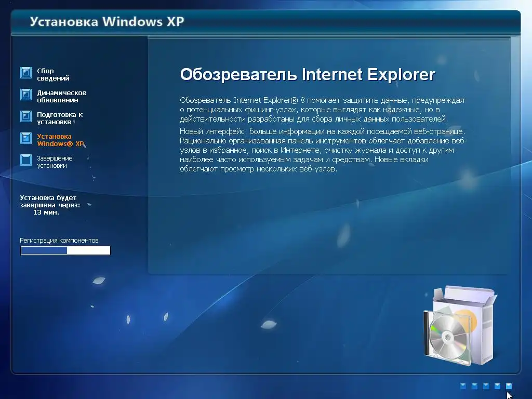The image size is (532, 399).
Task: Click the step icon beside "Динамическое обновление"
Action: (26, 95)
